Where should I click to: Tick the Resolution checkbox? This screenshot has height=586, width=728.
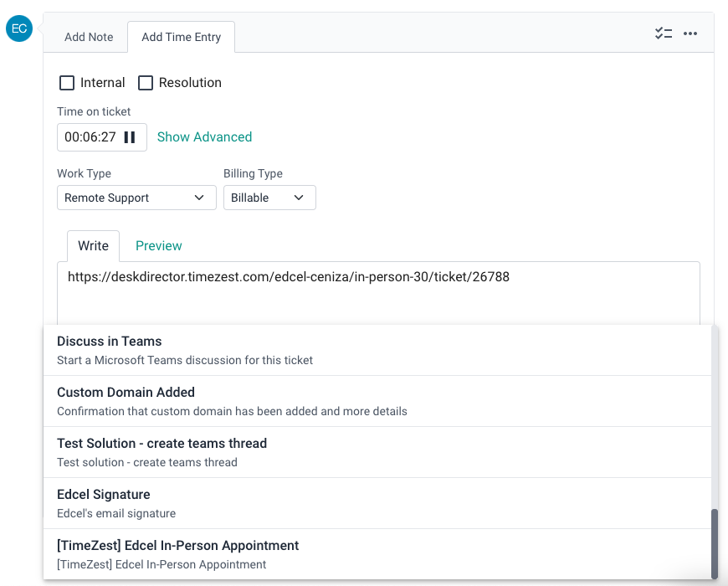(x=146, y=83)
